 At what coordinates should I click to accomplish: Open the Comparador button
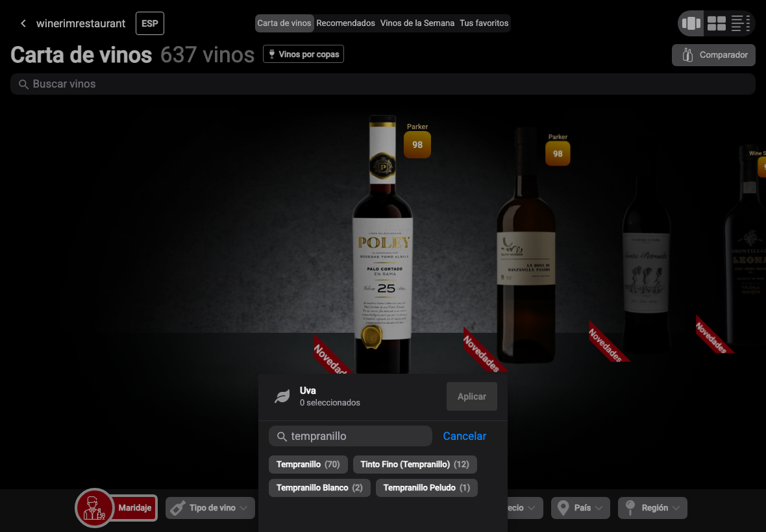(x=713, y=55)
